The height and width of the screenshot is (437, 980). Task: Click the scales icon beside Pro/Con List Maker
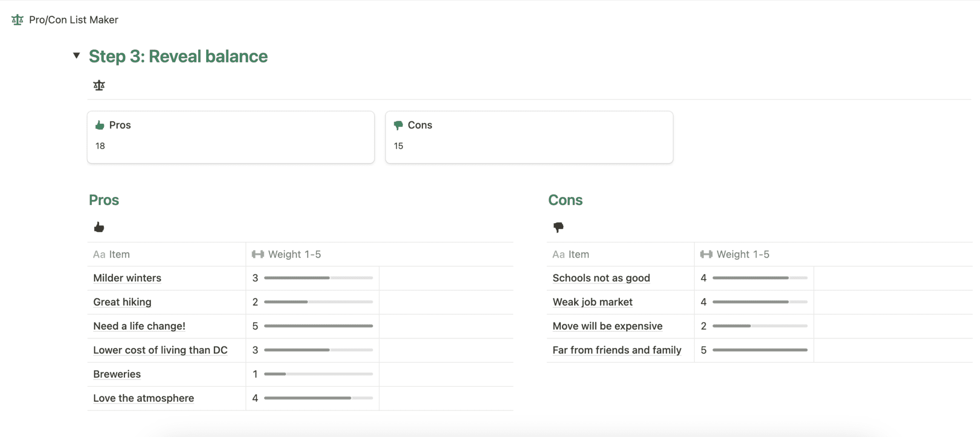point(17,20)
